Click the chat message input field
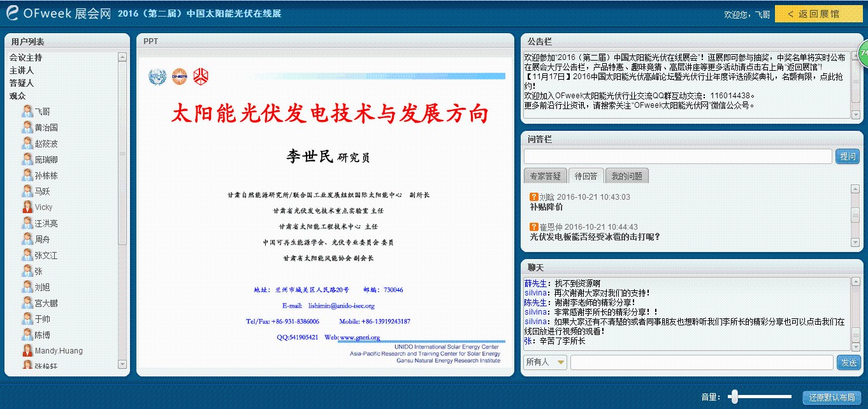The image size is (868, 409). point(701,362)
